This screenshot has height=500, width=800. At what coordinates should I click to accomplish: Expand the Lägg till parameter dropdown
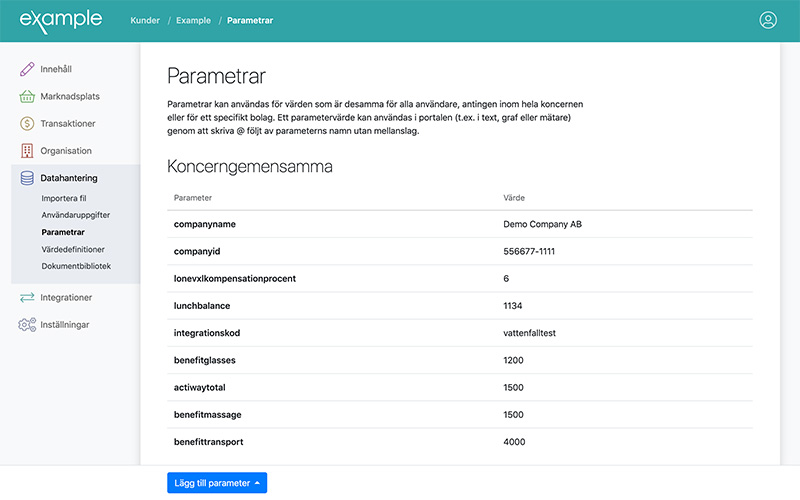217,483
